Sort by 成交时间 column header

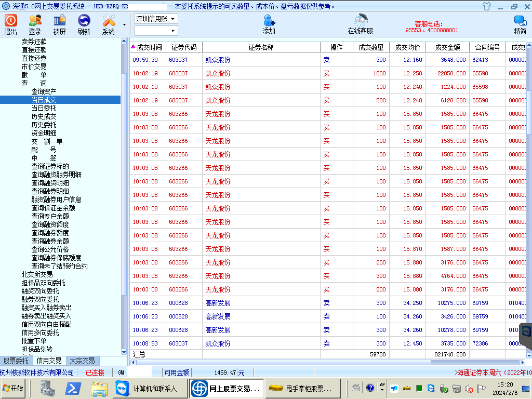pos(149,47)
